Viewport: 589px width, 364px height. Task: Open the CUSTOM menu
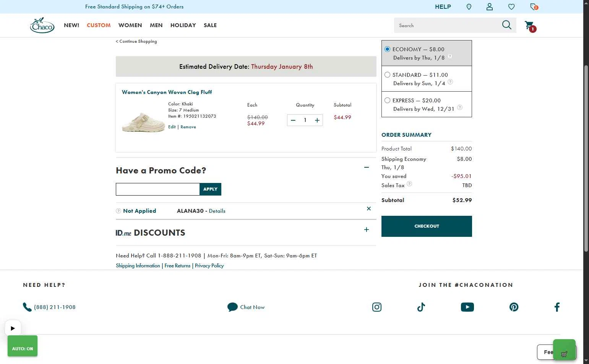pos(99,25)
